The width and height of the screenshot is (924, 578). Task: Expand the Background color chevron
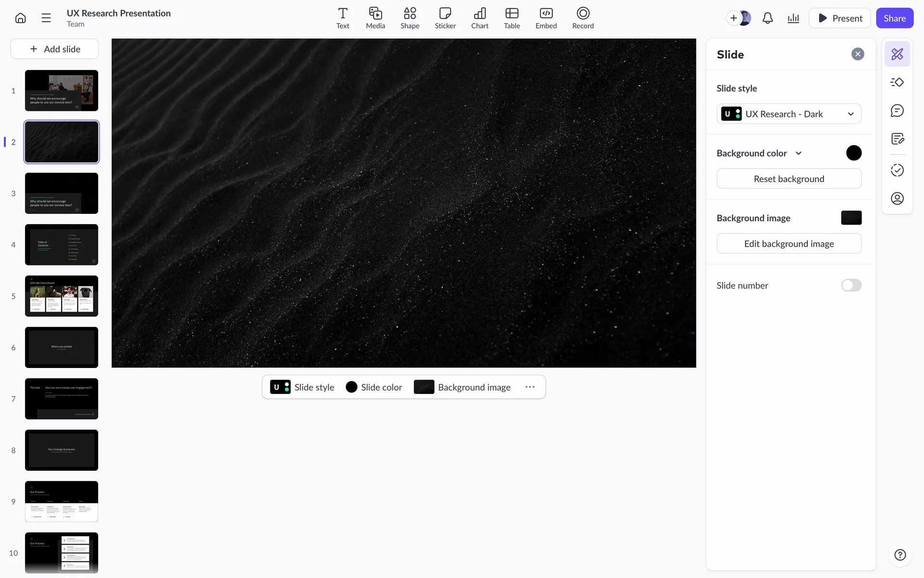coord(798,153)
